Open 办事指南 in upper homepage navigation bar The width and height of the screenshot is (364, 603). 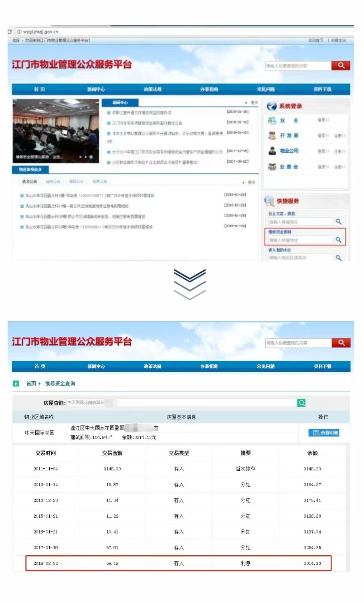[209, 89]
